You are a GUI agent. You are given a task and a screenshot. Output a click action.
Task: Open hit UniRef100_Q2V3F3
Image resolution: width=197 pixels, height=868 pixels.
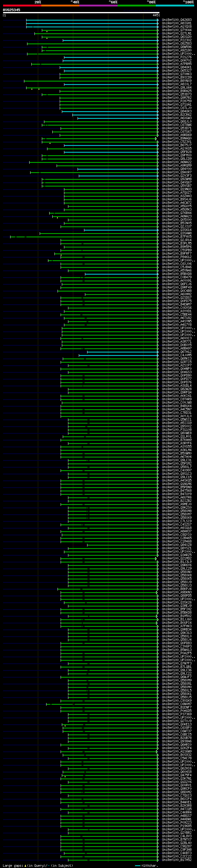[176, 176]
